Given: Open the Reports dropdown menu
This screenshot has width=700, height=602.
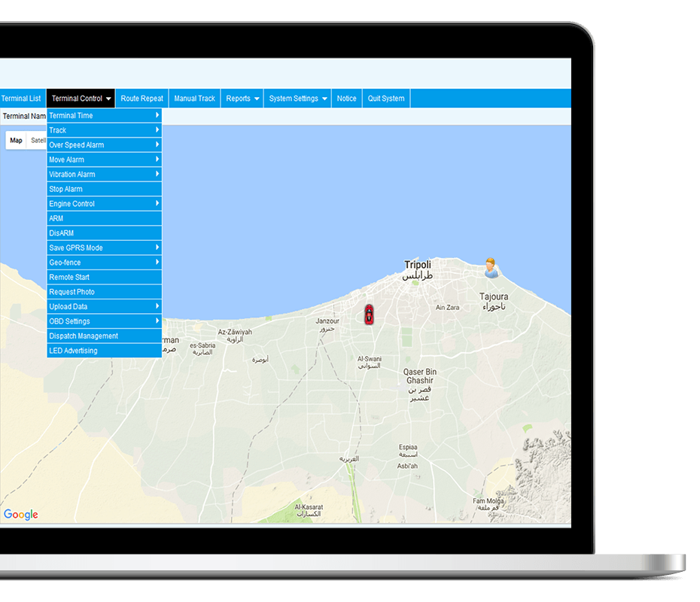Looking at the screenshot, I should pyautogui.click(x=242, y=99).
